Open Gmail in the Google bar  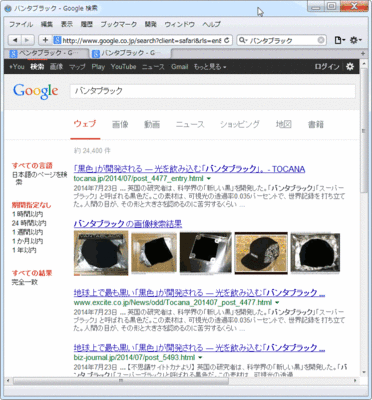180,67
